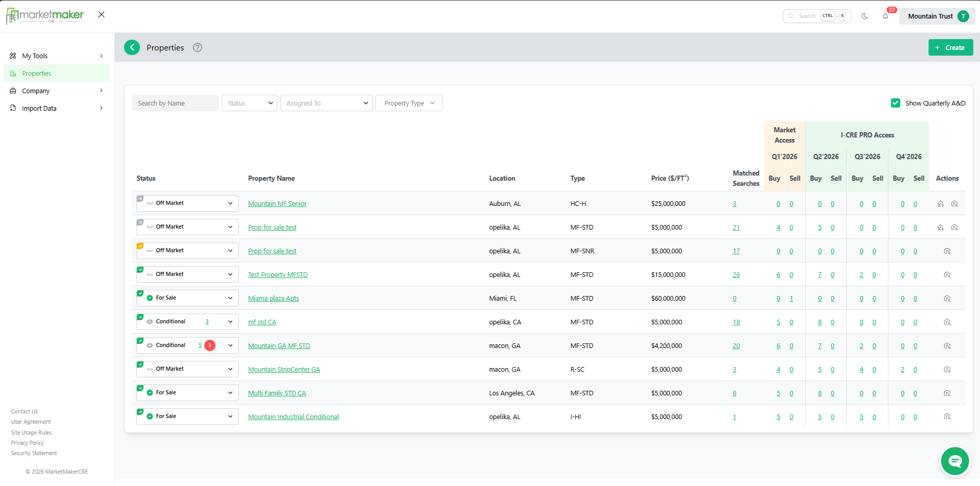Screen dimensions: 980x486
Task: Open the Import Data sidebar menu
Action: 57,108
